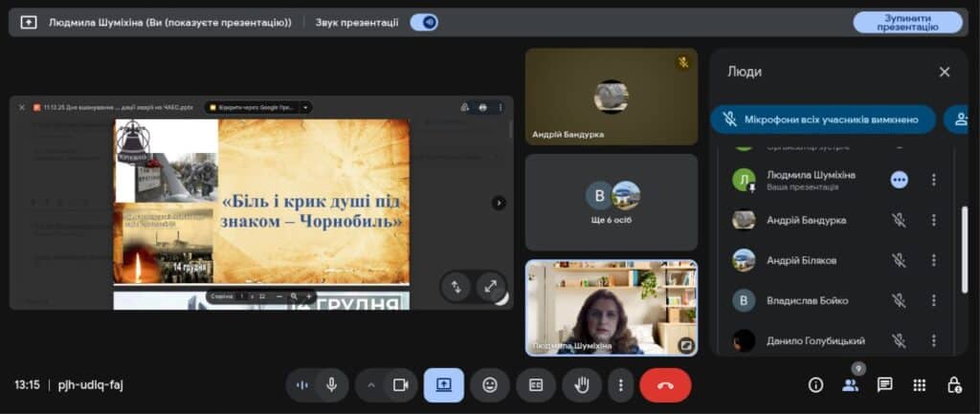
Task: Toggle the microphone button in call controls
Action: 331,384
